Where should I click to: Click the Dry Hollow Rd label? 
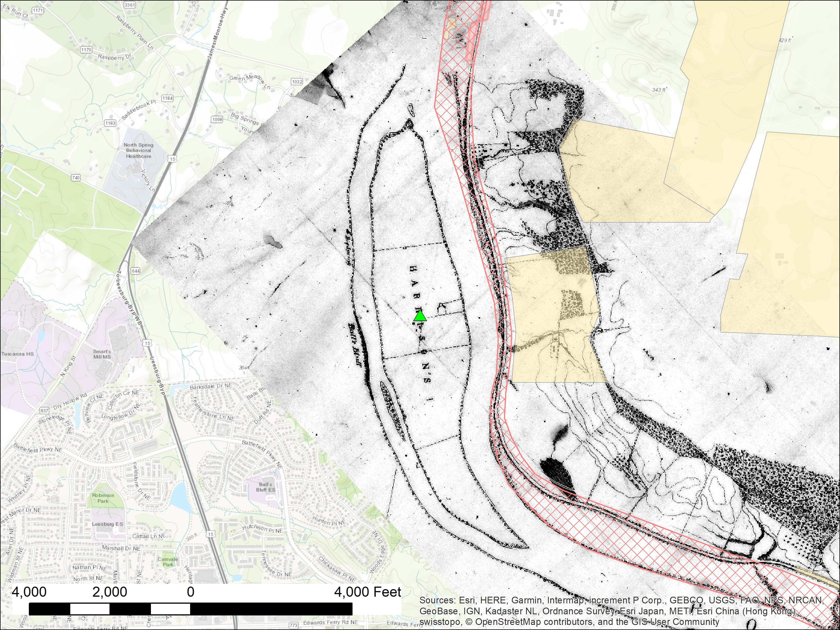point(70,402)
